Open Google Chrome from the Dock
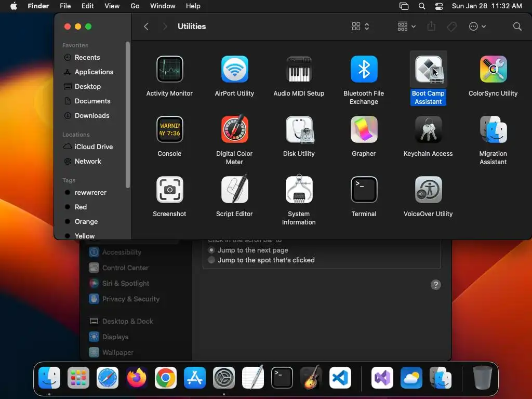The image size is (532, 399). pos(166,378)
